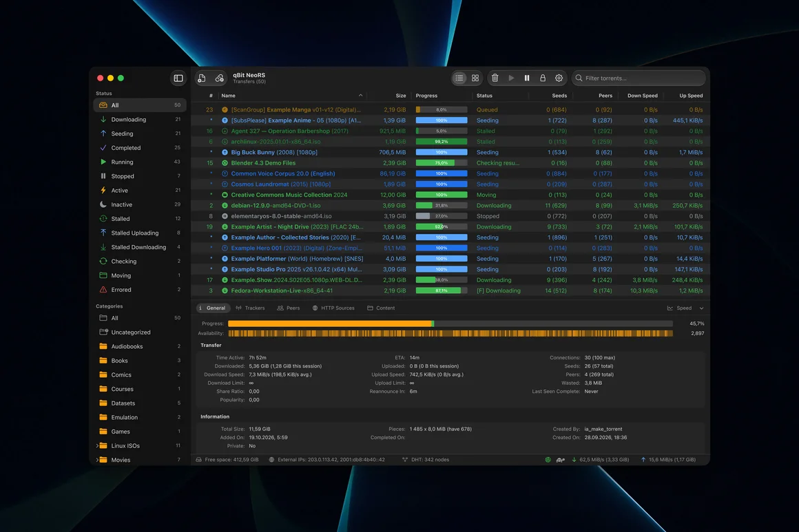Show Errored torrents filter
Screen dimensions: 799x532
coord(140,290)
